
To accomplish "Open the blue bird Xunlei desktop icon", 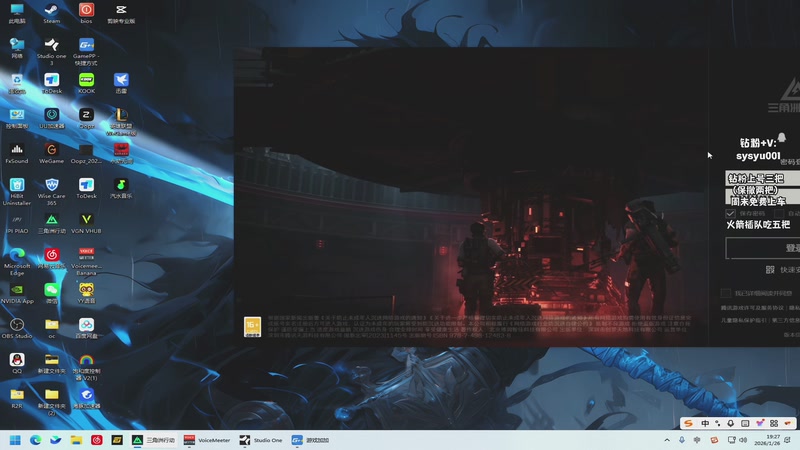I will pos(121,83).
